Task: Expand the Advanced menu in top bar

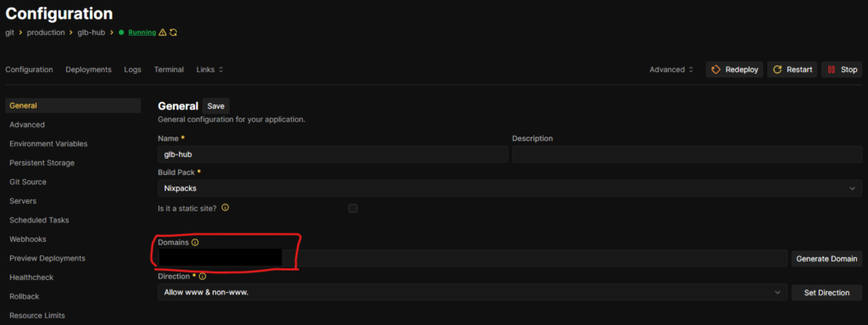Action: coord(671,70)
